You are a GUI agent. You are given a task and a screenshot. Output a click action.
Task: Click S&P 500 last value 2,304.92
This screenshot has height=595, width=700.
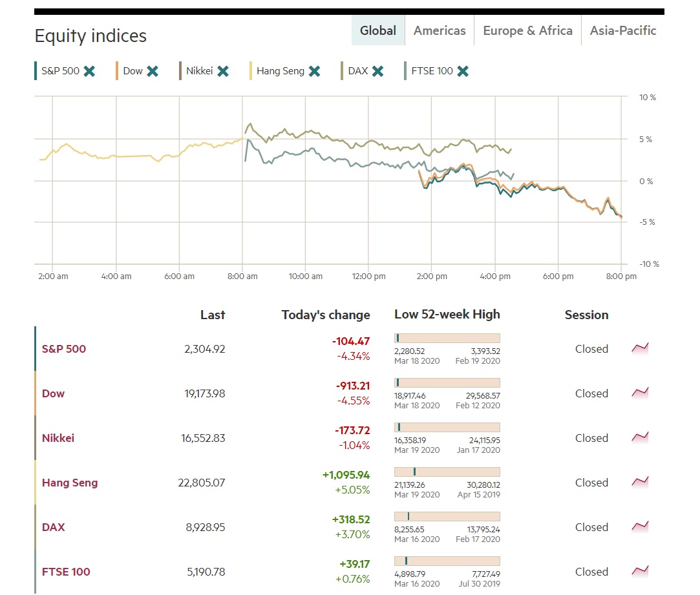pos(204,349)
